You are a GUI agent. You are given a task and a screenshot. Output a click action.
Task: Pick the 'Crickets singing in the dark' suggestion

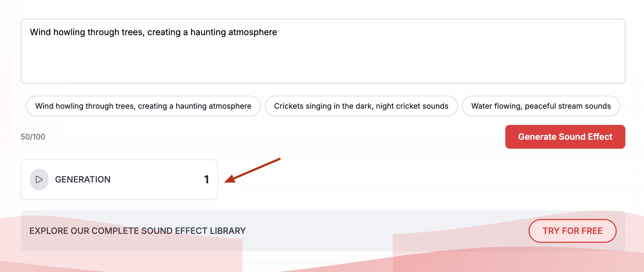coord(361,106)
